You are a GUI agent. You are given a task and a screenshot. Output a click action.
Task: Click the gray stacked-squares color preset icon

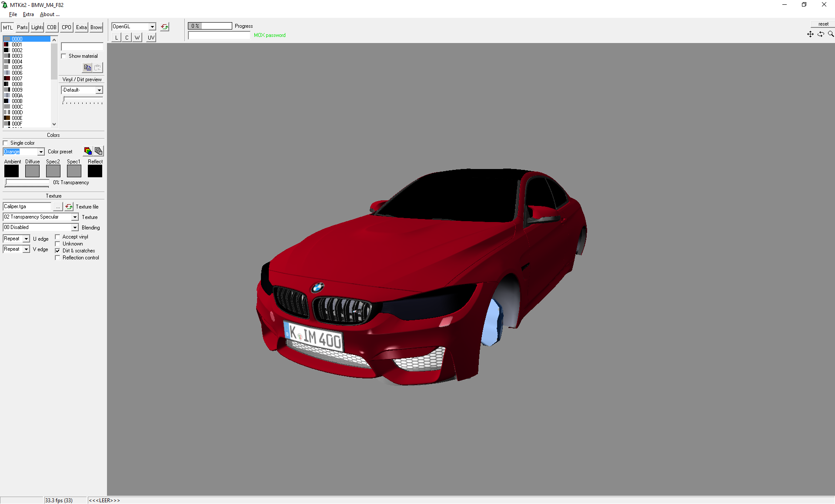pos(99,151)
